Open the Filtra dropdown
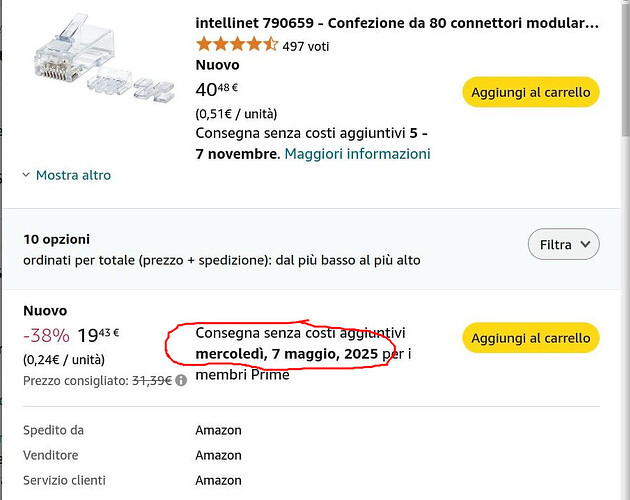 [x=563, y=244]
